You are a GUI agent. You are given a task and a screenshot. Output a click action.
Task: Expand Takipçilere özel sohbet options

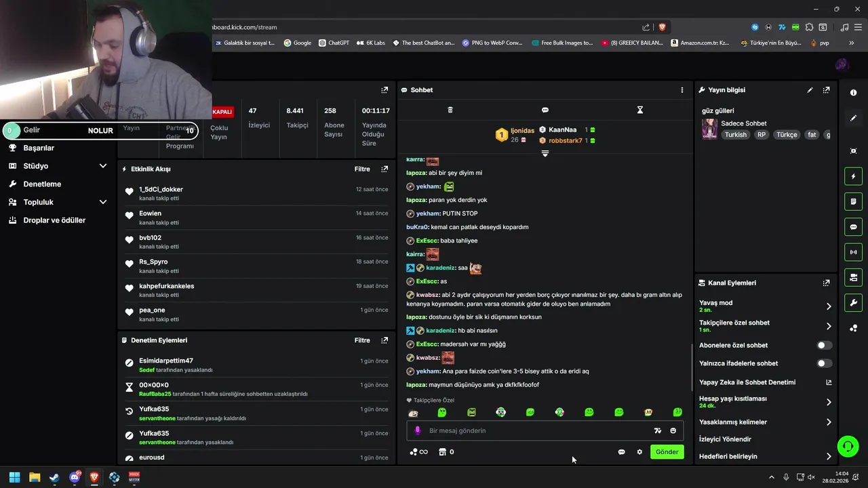tap(829, 326)
